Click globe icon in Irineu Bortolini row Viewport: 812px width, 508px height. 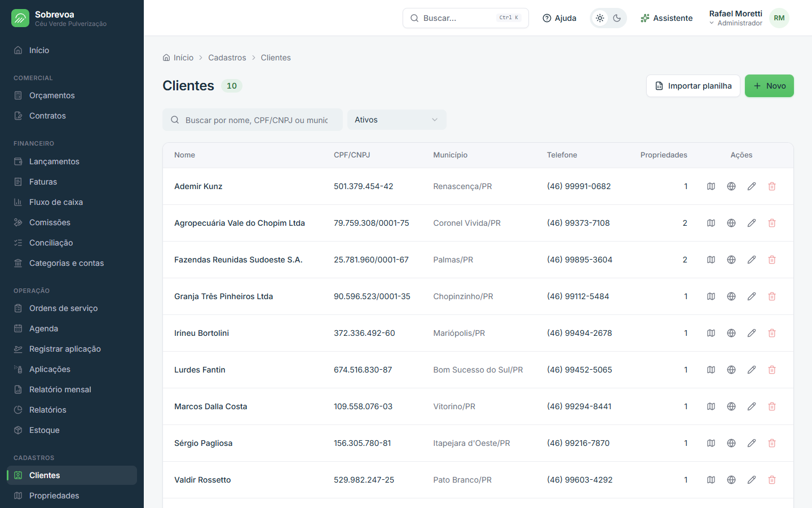tap(731, 333)
